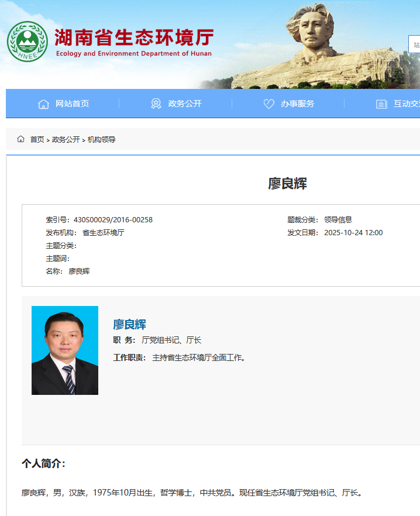The width and height of the screenshot is (420, 516).
Task: Click the blue 廖良辉 name beside the photo
Action: [x=129, y=324]
